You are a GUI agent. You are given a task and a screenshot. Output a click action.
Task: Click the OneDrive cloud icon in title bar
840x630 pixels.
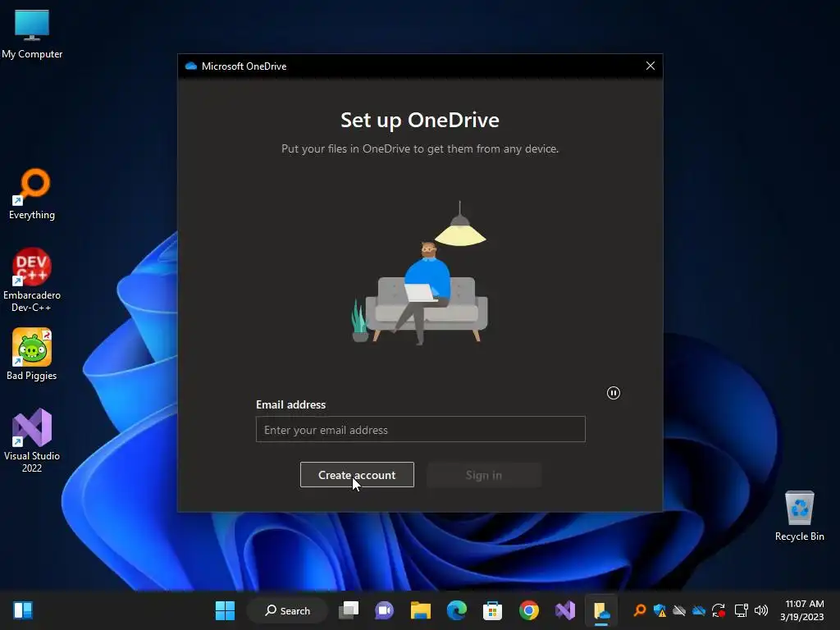click(x=190, y=66)
